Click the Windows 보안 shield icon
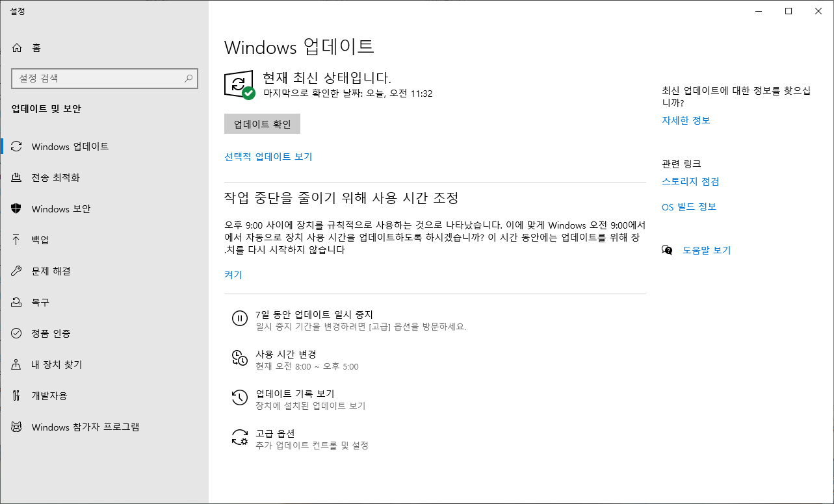Image resolution: width=834 pixels, height=504 pixels. point(17,209)
